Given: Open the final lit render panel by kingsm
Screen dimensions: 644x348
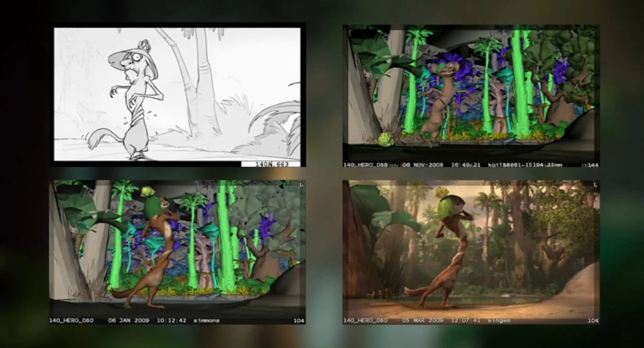Looking at the screenshot, I should pos(471,253).
